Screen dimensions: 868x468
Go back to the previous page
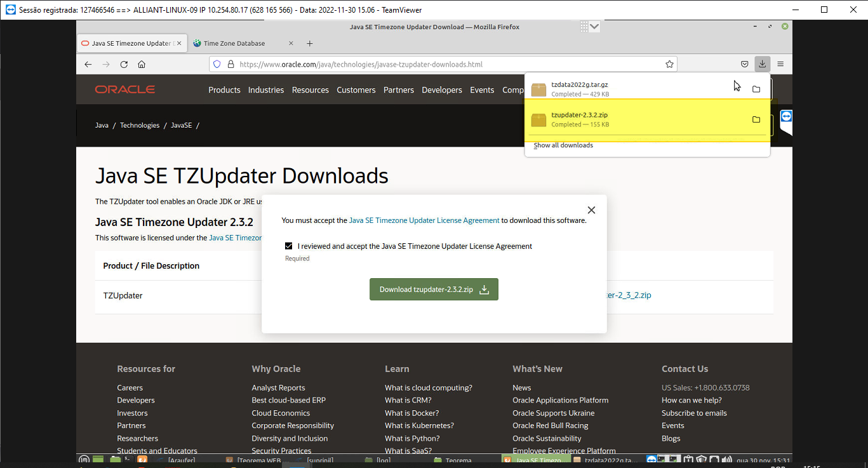(x=88, y=64)
